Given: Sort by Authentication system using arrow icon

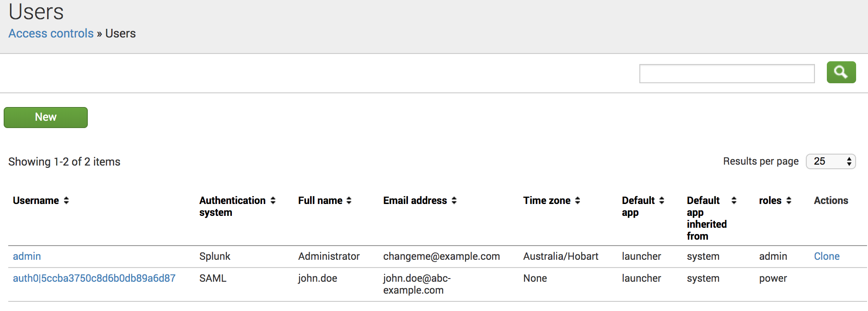Looking at the screenshot, I should coord(273,200).
